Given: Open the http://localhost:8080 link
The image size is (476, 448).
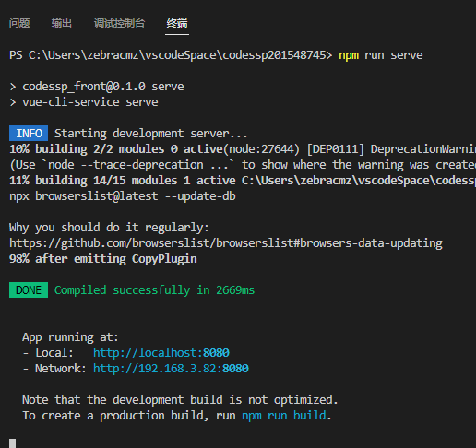Looking at the screenshot, I should [161, 353].
